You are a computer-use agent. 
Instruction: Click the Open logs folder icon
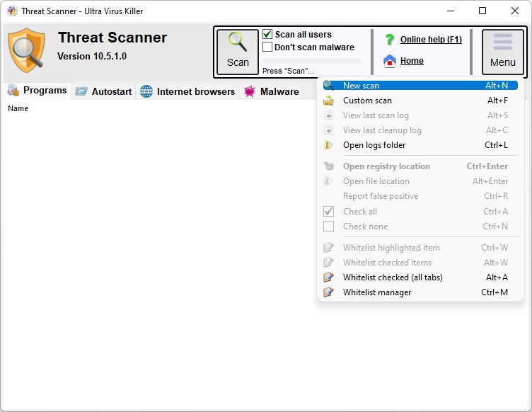coord(328,145)
